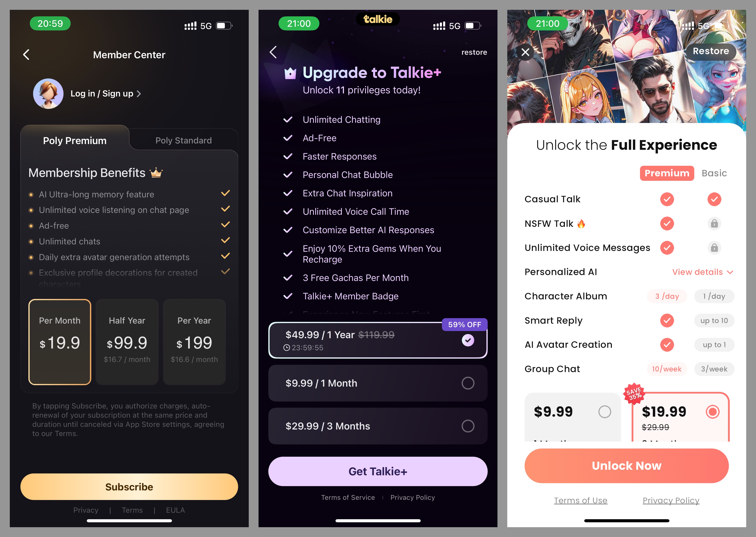Screen dimensions: 756x537
Task: Tap the Talkie+ crown icon beside heading
Action: click(290, 73)
